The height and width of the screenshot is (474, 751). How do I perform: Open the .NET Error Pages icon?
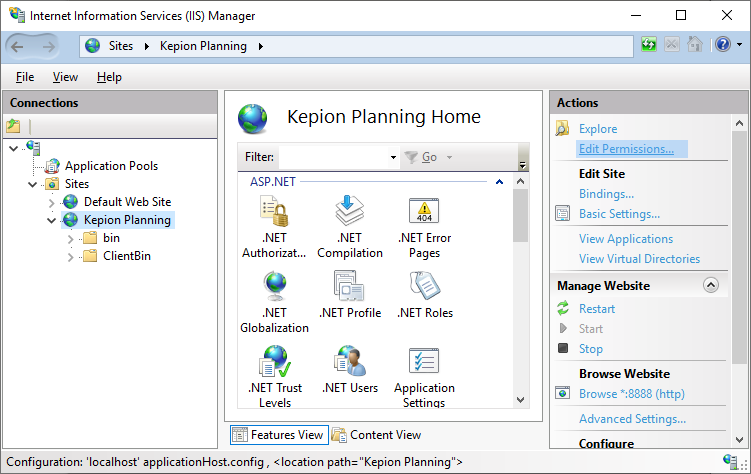click(424, 211)
